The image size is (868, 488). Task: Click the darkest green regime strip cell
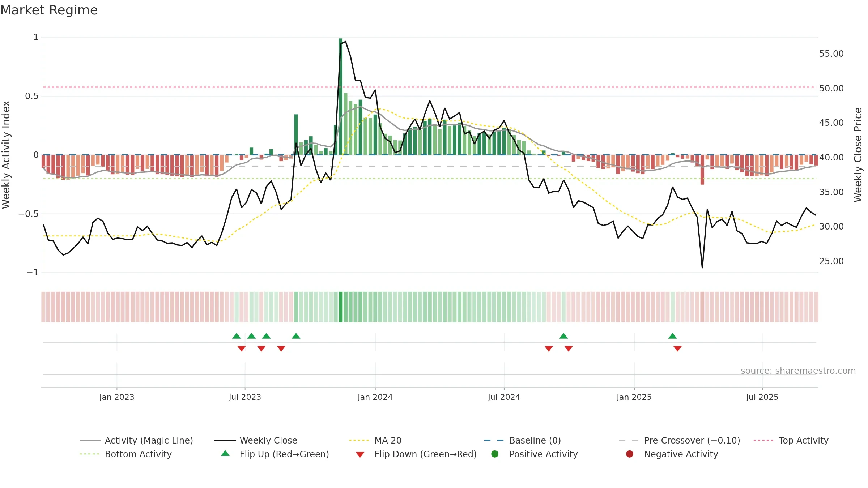(x=341, y=307)
